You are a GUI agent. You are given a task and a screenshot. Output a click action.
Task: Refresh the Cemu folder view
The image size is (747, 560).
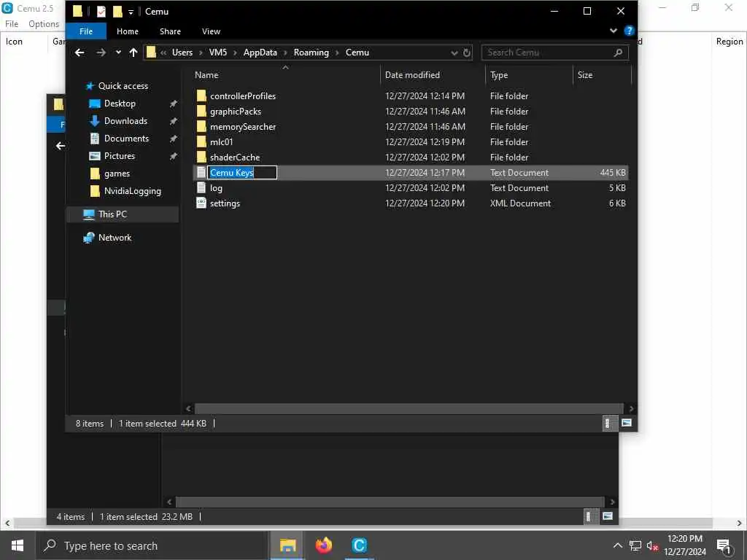(467, 52)
